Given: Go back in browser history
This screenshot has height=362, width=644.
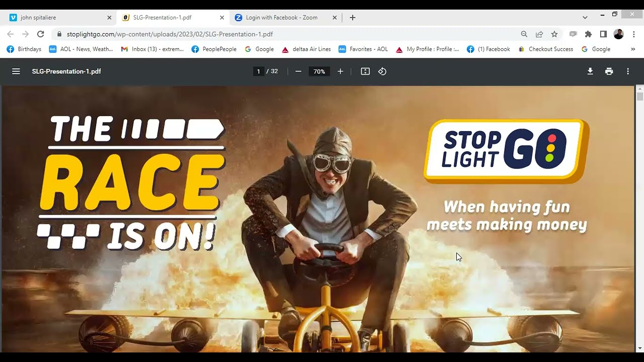Looking at the screenshot, I should coord(11,34).
